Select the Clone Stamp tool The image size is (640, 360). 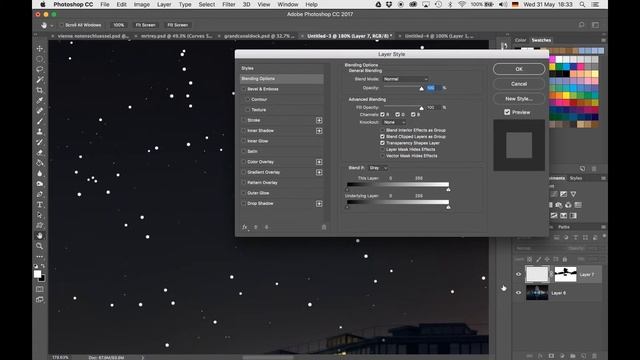[40, 131]
